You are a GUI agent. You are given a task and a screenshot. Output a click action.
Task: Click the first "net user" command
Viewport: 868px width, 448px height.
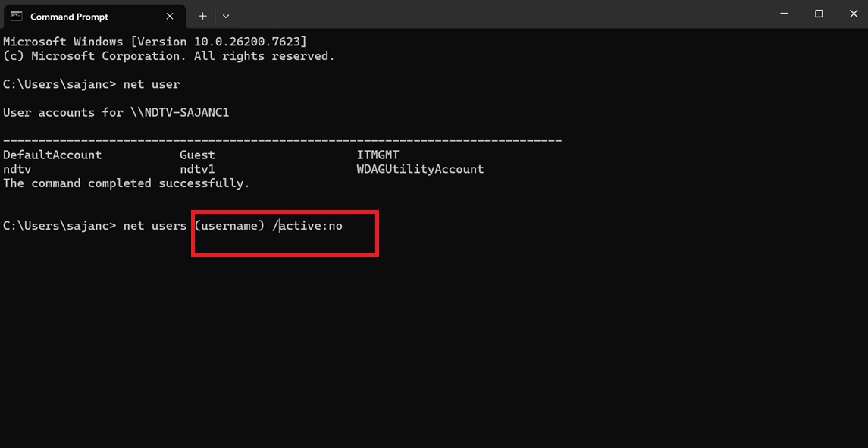tap(152, 84)
